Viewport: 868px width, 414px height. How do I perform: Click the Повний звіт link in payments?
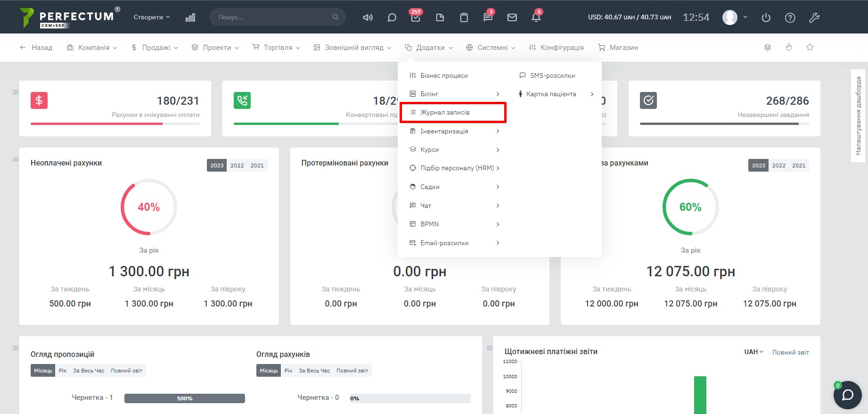[790, 352]
